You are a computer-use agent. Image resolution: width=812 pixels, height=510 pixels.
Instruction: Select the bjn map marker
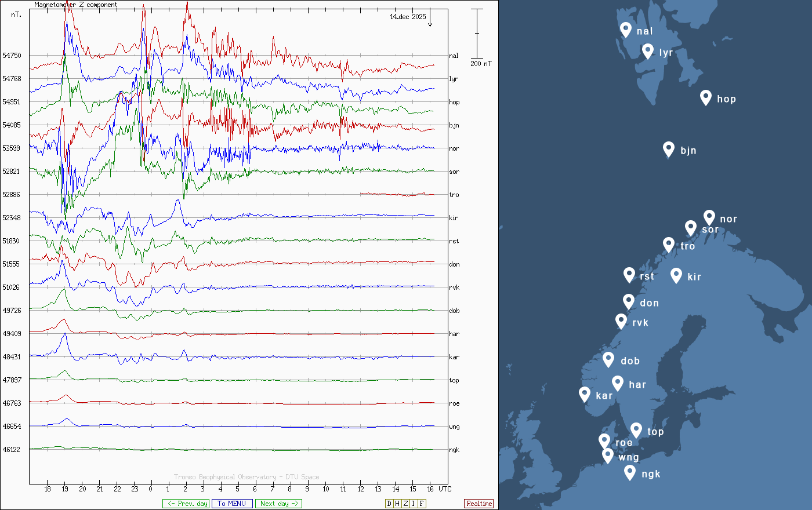tap(669, 149)
